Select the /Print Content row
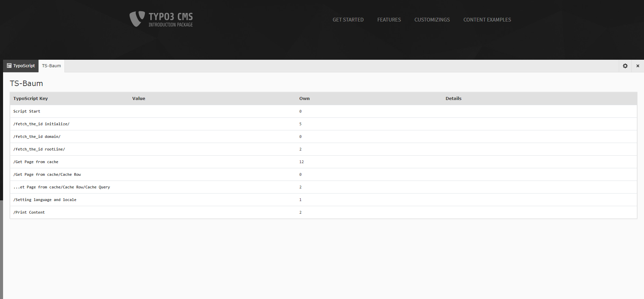This screenshot has height=299, width=644. [x=323, y=212]
